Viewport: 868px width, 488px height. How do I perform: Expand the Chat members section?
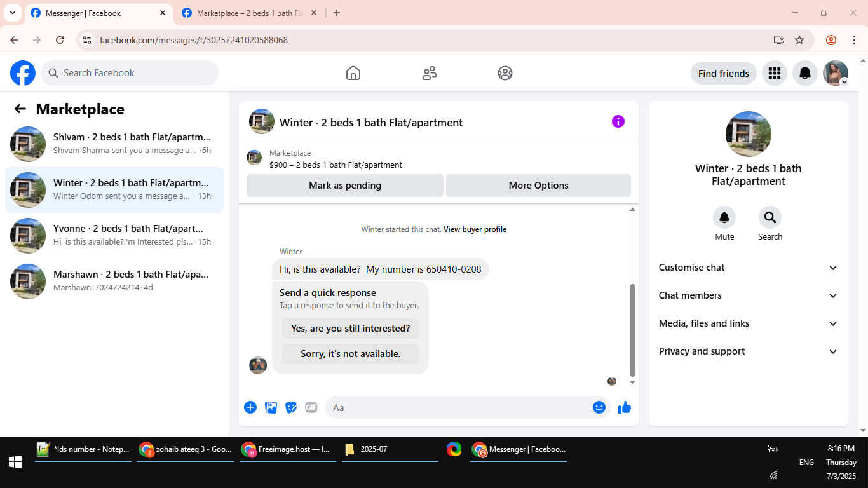tap(749, 295)
